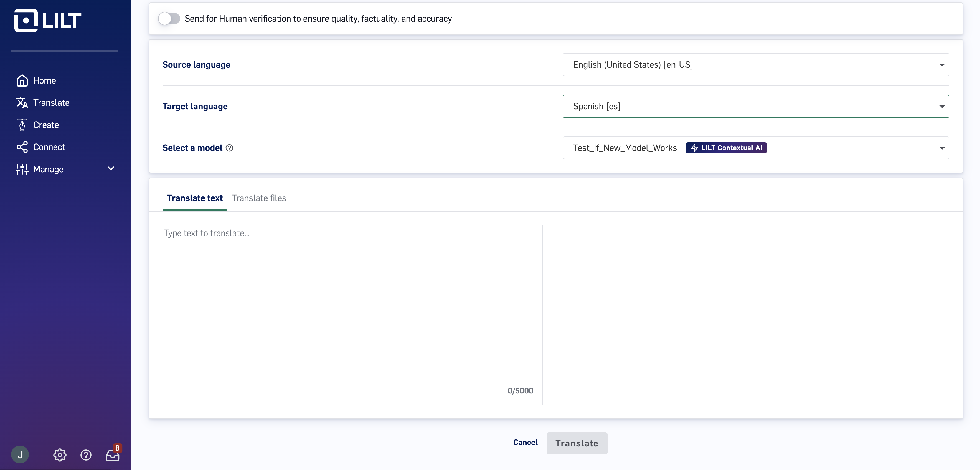The width and height of the screenshot is (980, 470).
Task: Click the Connect share icon
Action: point(22,147)
